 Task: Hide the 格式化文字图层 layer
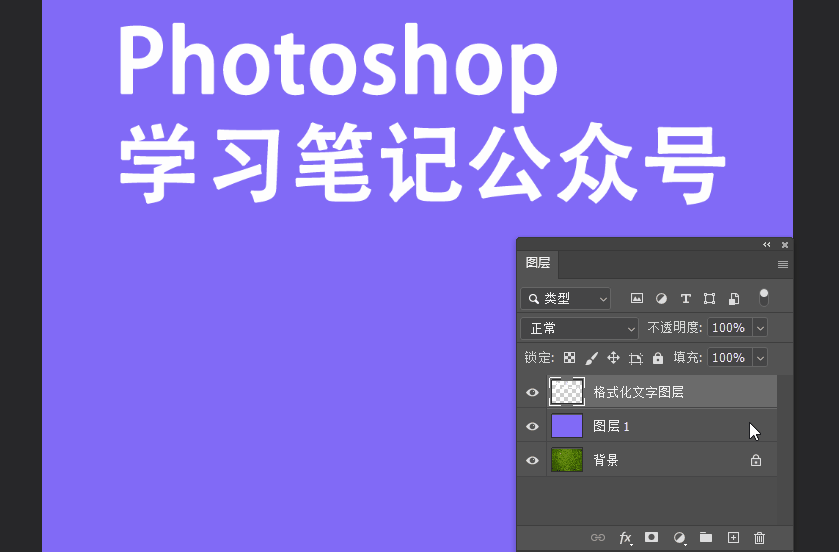tap(532, 393)
